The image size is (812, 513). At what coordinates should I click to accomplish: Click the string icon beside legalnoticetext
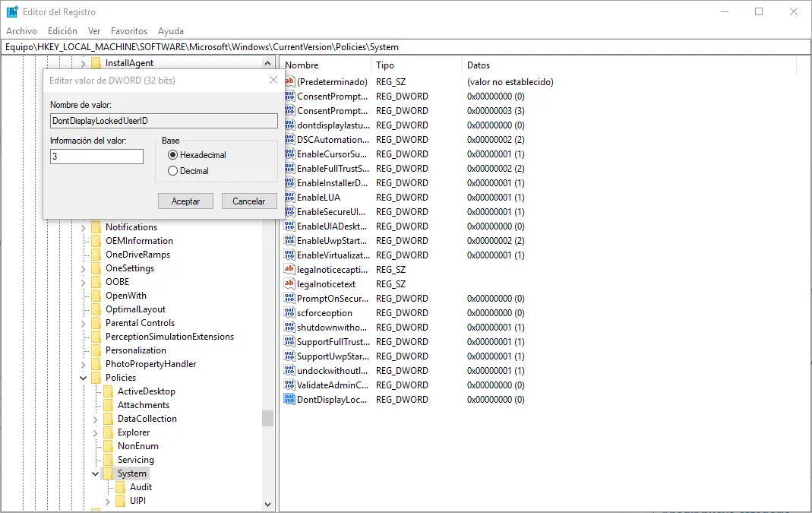coord(289,284)
